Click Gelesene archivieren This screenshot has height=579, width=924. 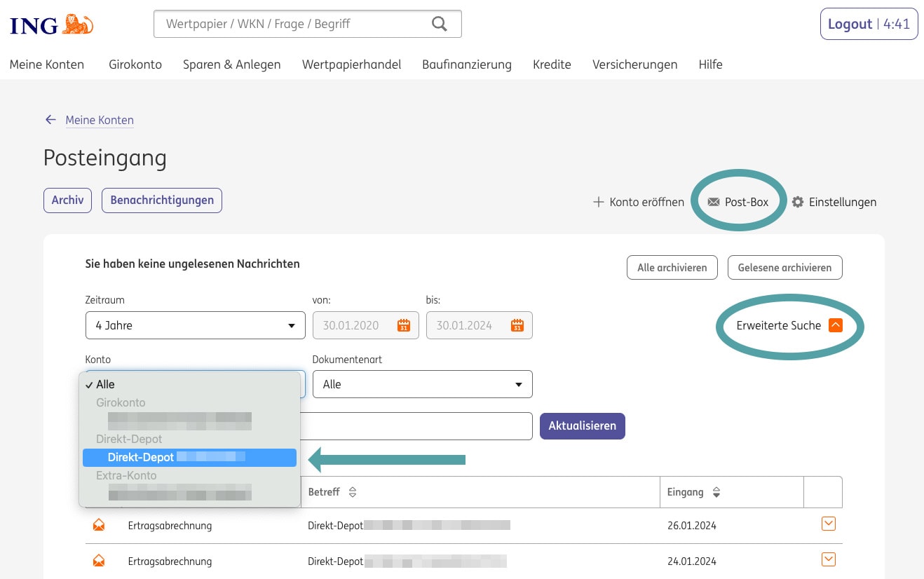(785, 268)
